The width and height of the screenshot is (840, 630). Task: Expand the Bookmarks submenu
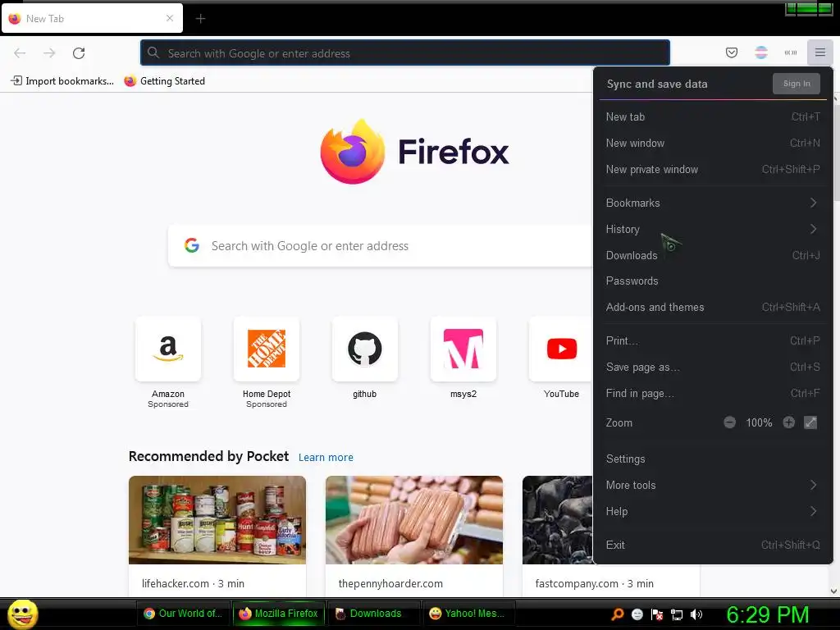tap(713, 203)
